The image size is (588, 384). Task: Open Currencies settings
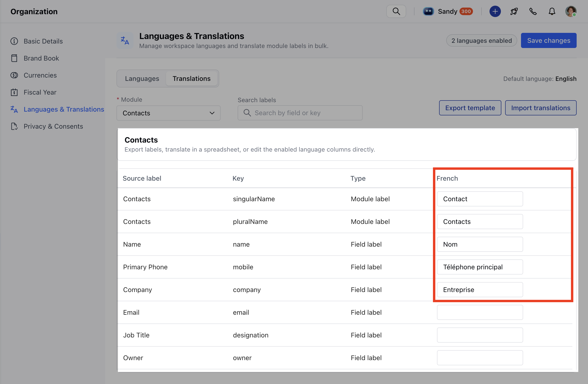40,75
